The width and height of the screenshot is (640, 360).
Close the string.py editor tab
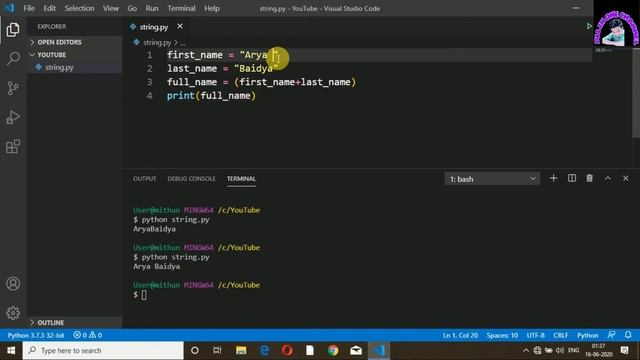tap(180, 26)
